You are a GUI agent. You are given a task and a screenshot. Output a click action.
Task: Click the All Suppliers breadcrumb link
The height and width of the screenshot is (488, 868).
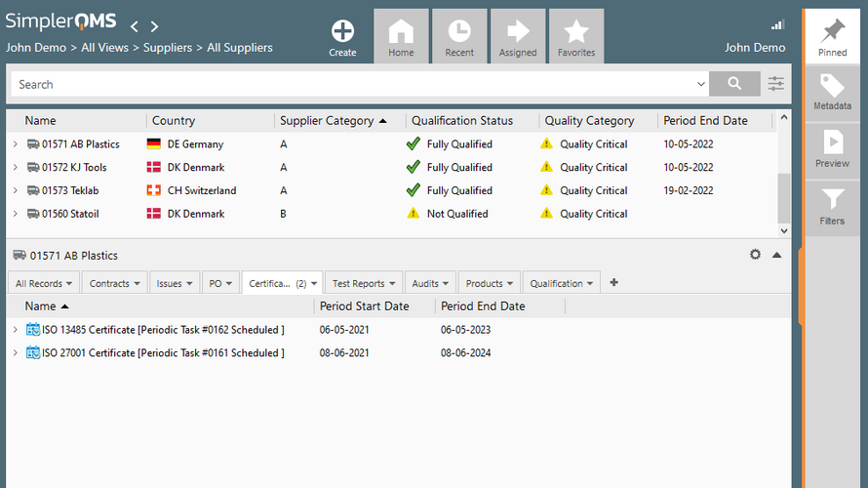tap(240, 48)
